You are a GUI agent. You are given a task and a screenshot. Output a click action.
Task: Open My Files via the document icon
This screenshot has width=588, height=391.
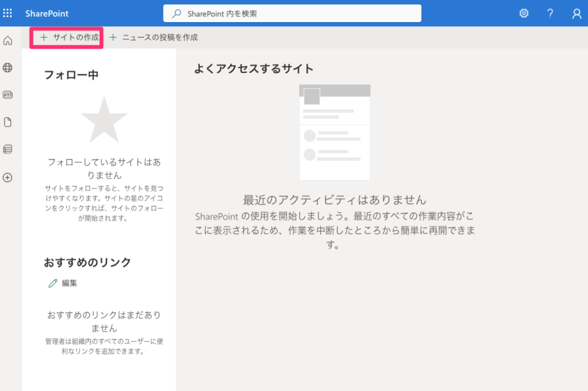click(8, 121)
